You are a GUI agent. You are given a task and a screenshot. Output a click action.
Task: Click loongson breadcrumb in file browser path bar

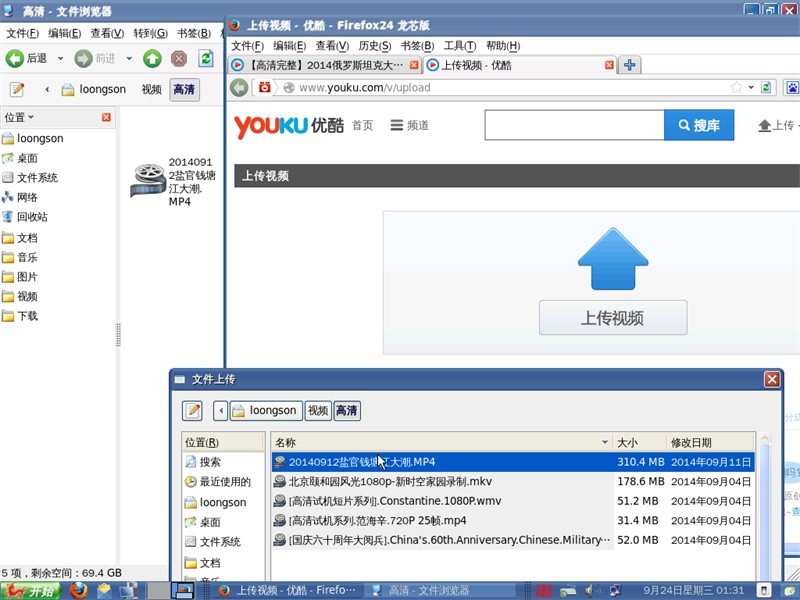coord(94,89)
